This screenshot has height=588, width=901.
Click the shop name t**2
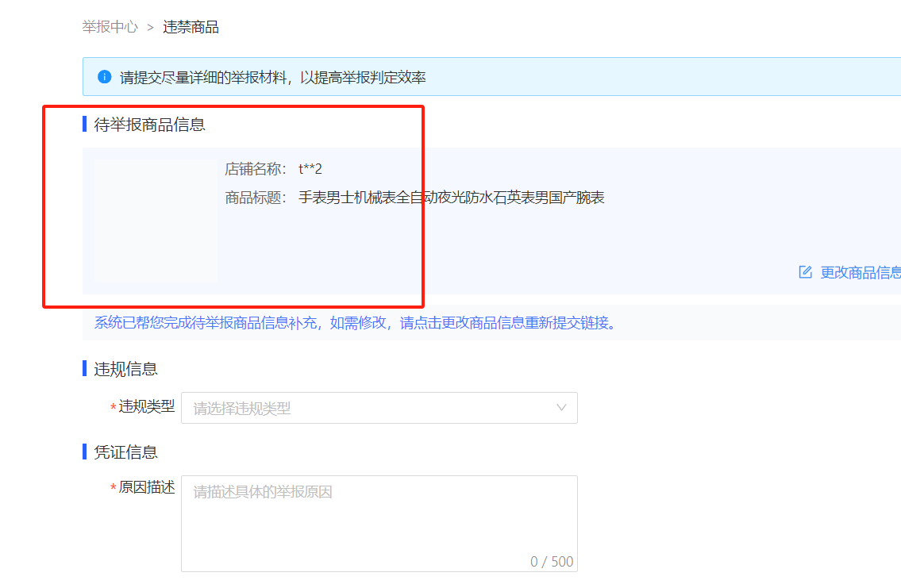pos(310,168)
